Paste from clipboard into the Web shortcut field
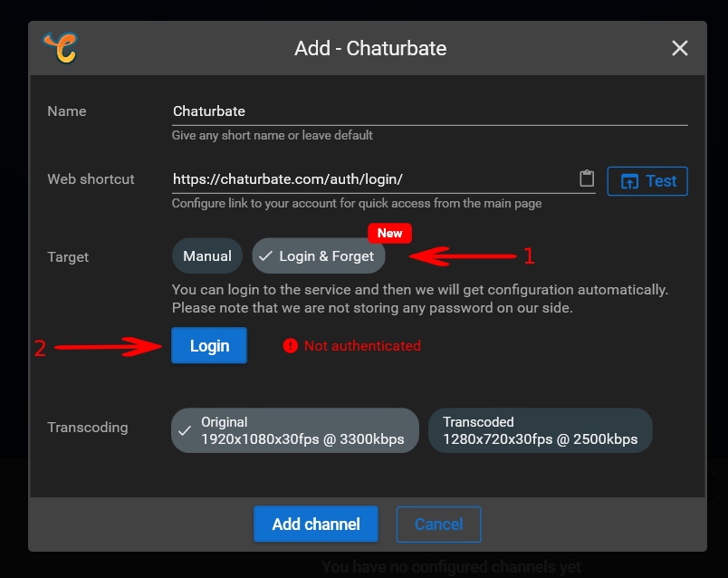 coord(587,178)
